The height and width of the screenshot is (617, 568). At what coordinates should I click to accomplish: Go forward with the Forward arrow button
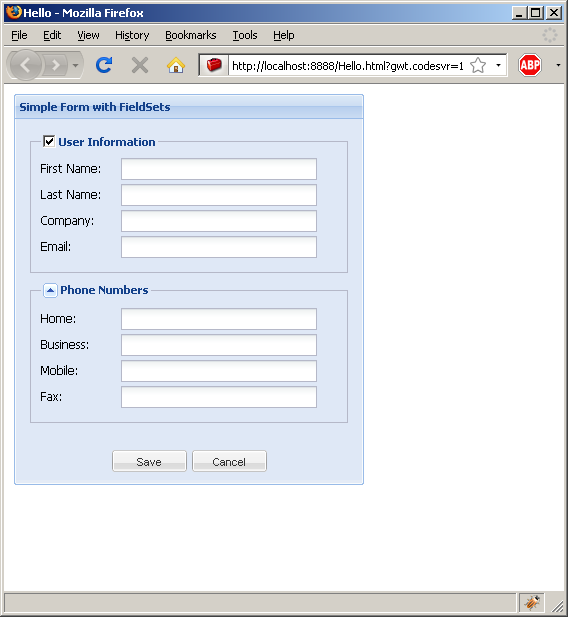pyautogui.click(x=56, y=65)
